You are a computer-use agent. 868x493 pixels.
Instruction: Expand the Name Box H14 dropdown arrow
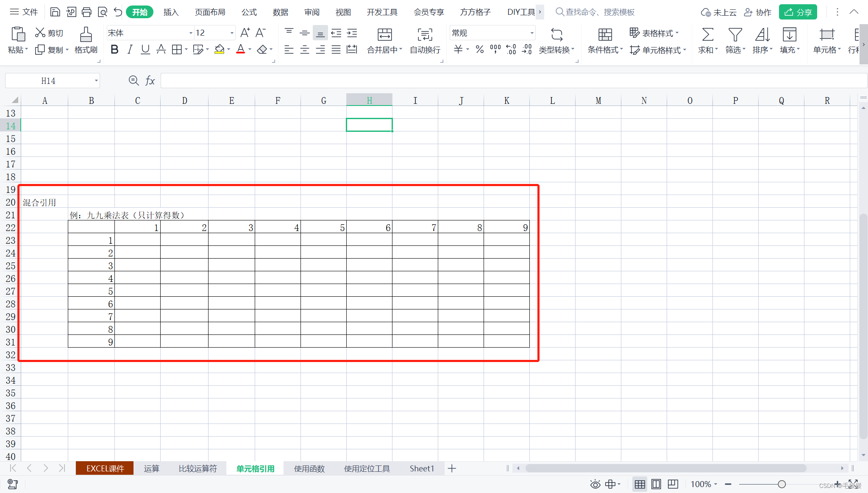click(96, 81)
